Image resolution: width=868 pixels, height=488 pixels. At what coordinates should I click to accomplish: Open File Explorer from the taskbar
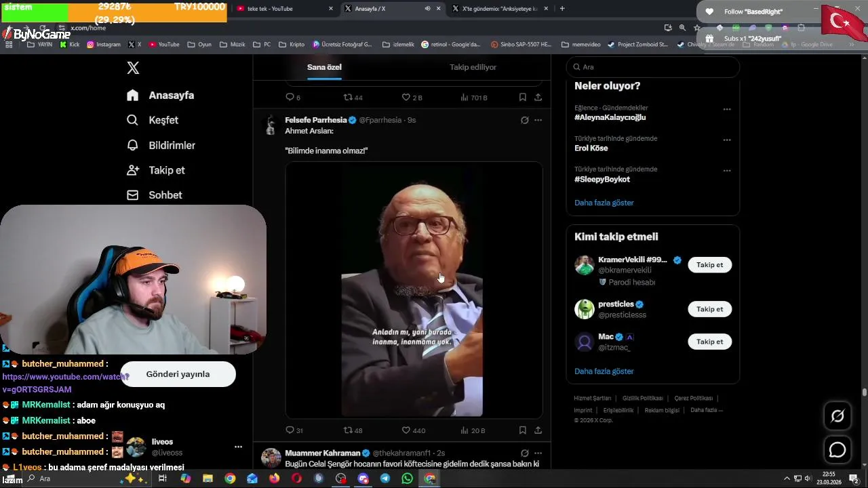[208, 479]
